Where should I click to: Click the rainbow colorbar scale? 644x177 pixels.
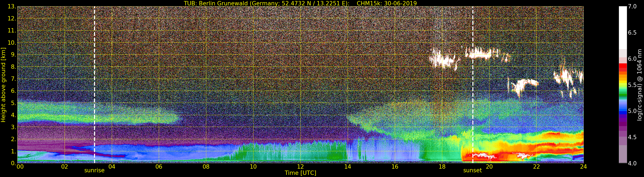click(623, 85)
